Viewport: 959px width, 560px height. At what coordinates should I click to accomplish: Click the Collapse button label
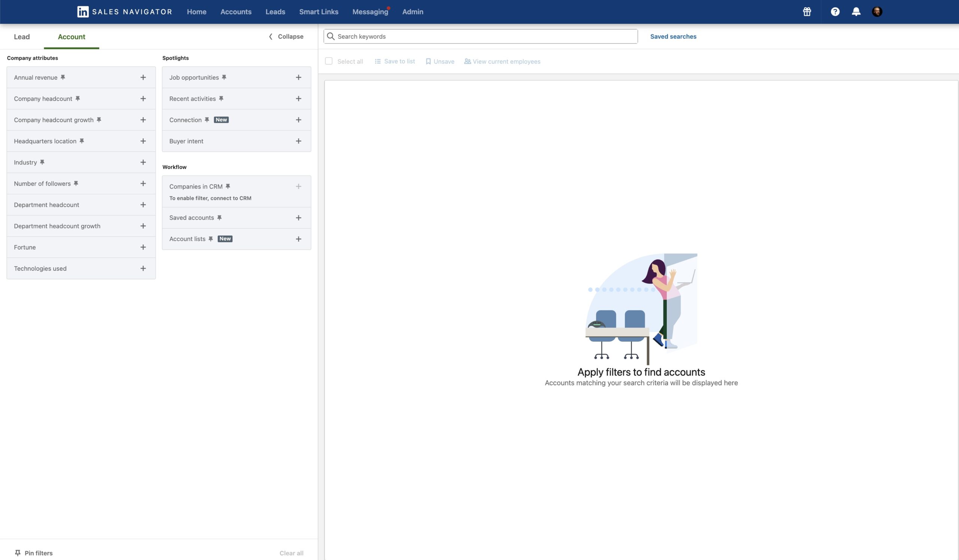pyautogui.click(x=290, y=36)
